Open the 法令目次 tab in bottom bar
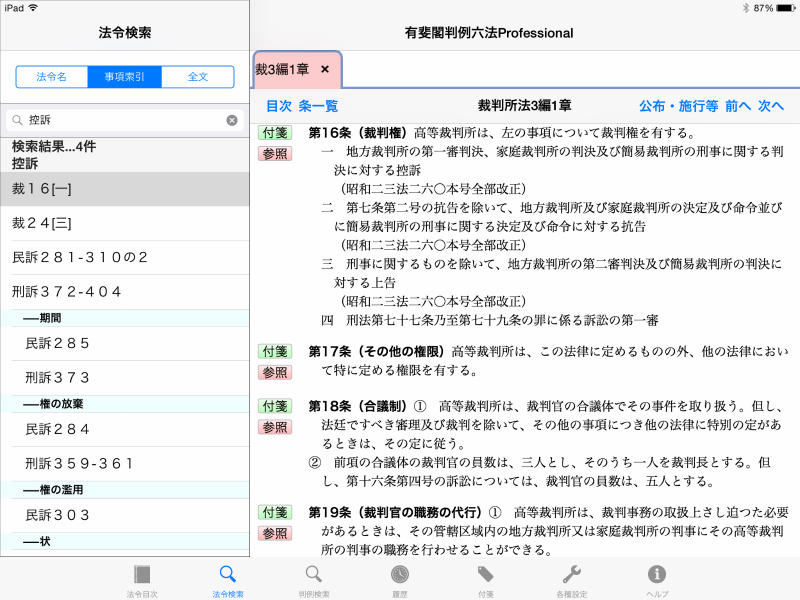This screenshot has width=800, height=600. click(142, 581)
